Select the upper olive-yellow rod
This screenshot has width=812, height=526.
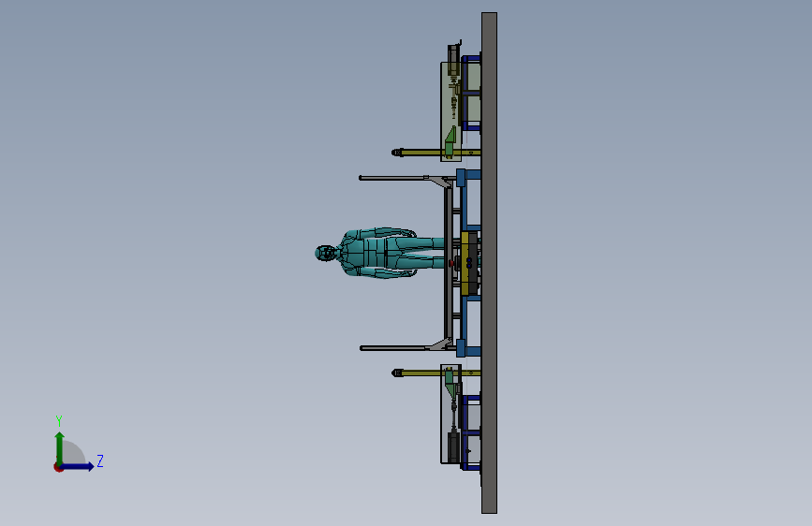pyautogui.click(x=436, y=153)
